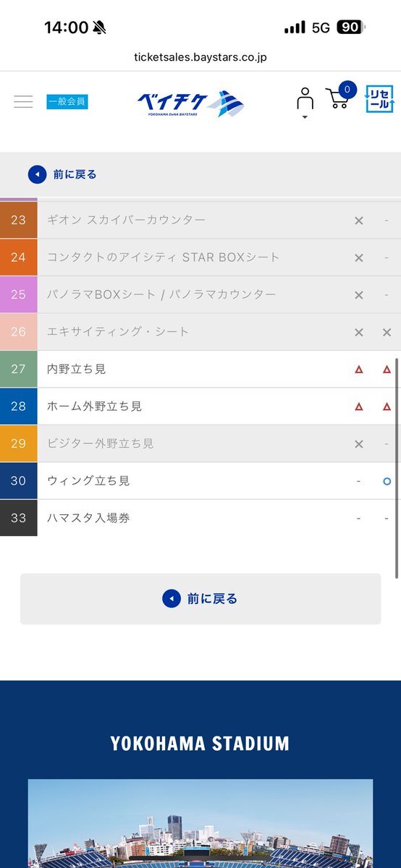Tap the blue circle availability for ウィング立ち見

pyautogui.click(x=387, y=481)
